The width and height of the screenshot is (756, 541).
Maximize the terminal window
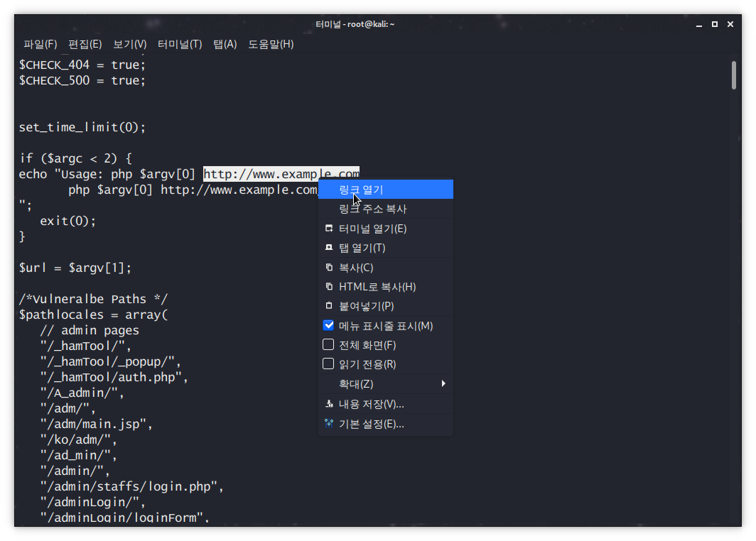(x=715, y=24)
